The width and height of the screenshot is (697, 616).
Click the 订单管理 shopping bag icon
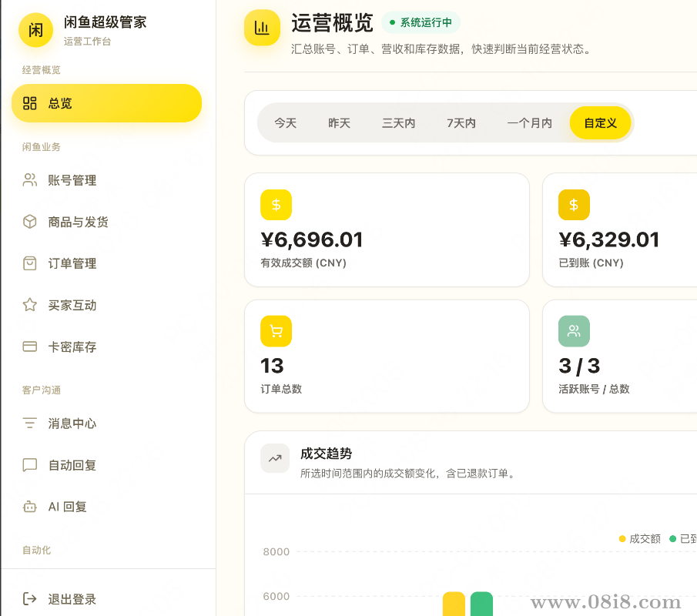click(30, 263)
